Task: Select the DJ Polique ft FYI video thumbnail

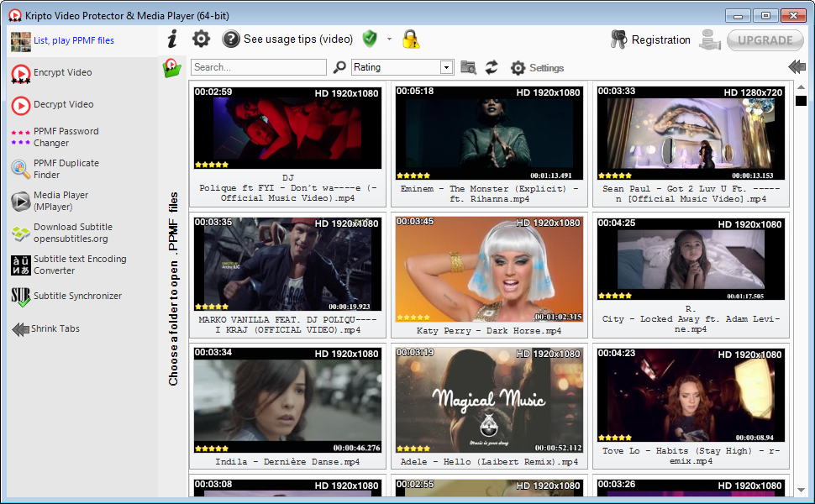Action: (x=287, y=128)
